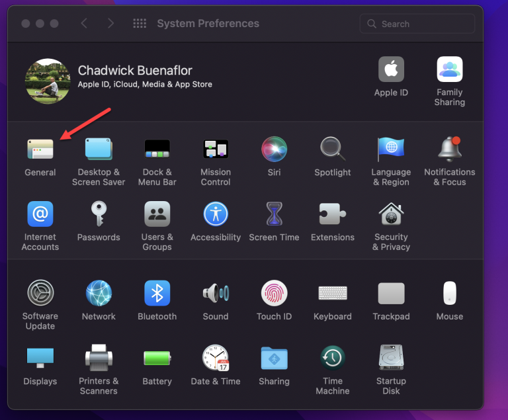This screenshot has width=508, height=420.
Task: Click the user profile photo
Action: pyautogui.click(x=48, y=81)
